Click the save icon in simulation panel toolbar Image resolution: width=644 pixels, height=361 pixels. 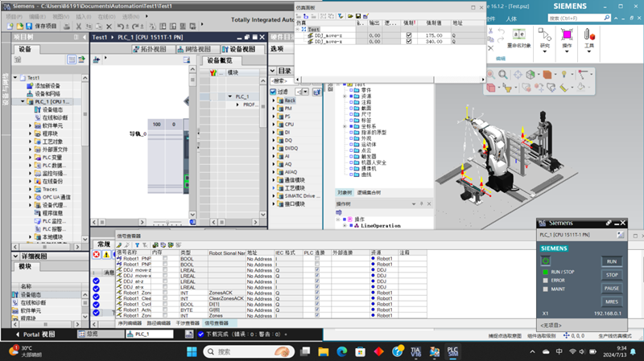(358, 16)
